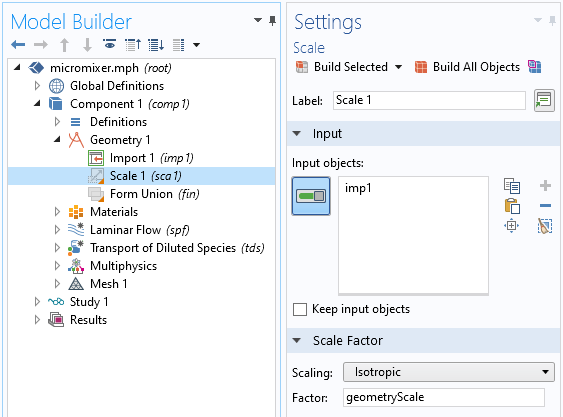Pin the Model Builder window

tap(273, 21)
